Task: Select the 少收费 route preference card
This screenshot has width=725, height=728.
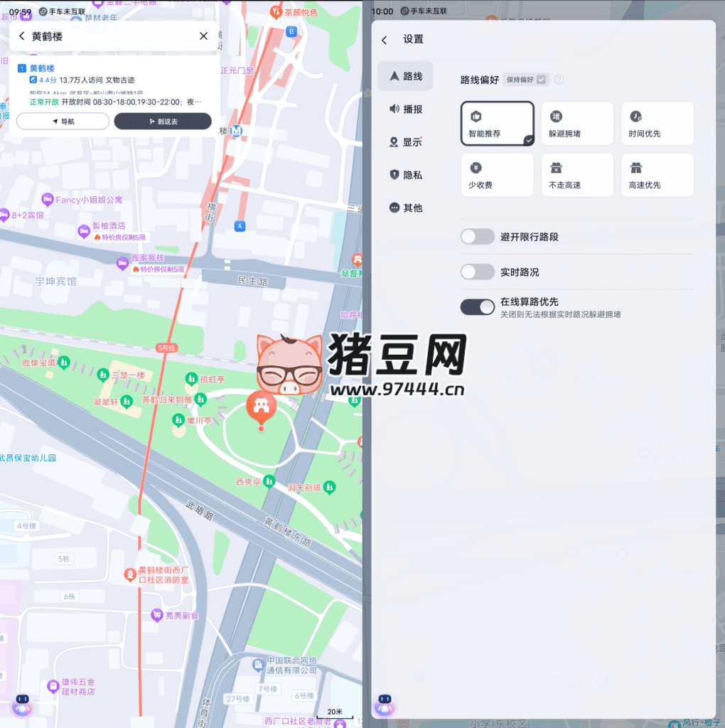Action: coord(497,175)
